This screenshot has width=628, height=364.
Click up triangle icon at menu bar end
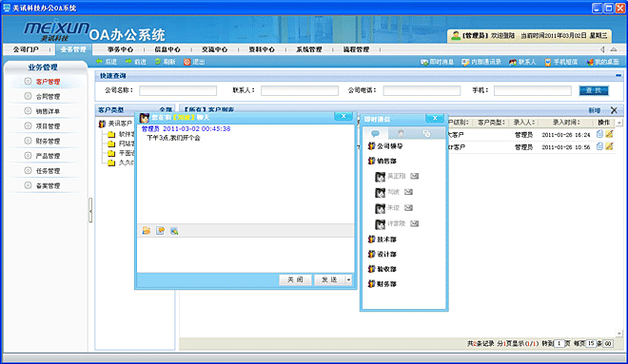[614, 49]
